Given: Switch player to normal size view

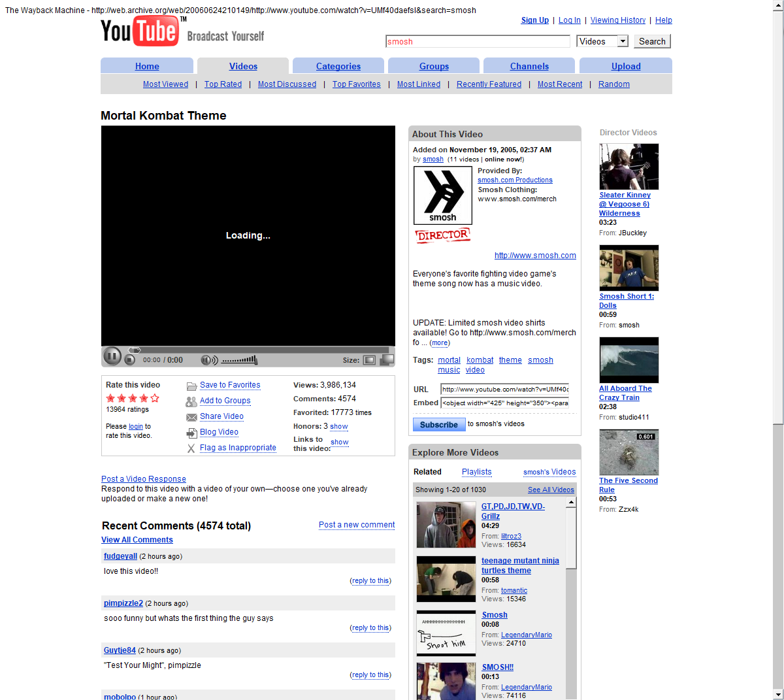Looking at the screenshot, I should coord(369,360).
